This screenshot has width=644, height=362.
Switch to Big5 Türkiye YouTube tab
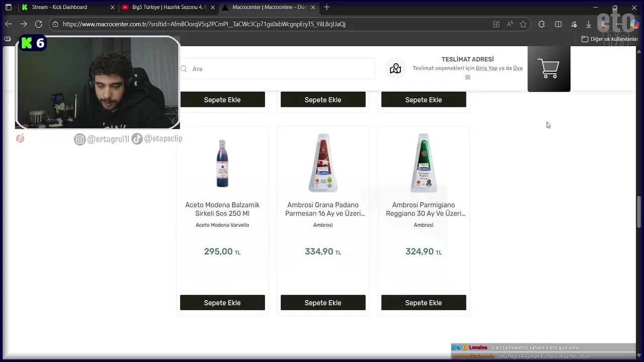point(169,7)
